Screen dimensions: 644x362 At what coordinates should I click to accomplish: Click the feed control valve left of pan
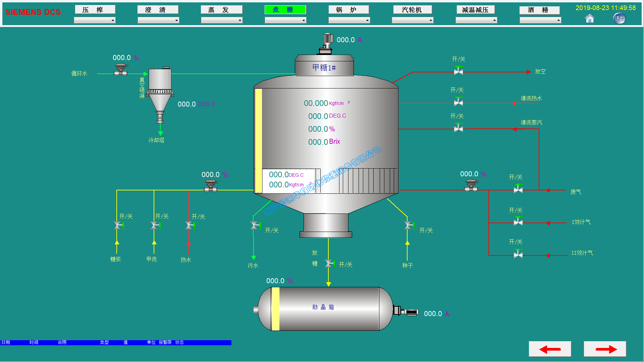click(211, 186)
